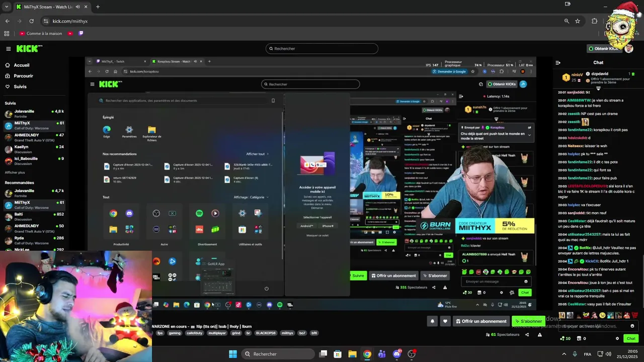
Task: Open the FRA keyboard language selector
Action: pos(588,354)
